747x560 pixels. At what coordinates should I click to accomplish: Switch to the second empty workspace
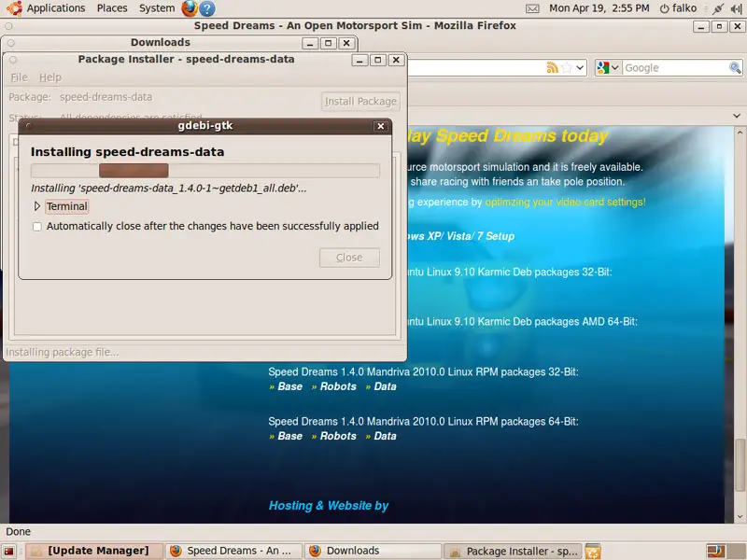(736, 551)
